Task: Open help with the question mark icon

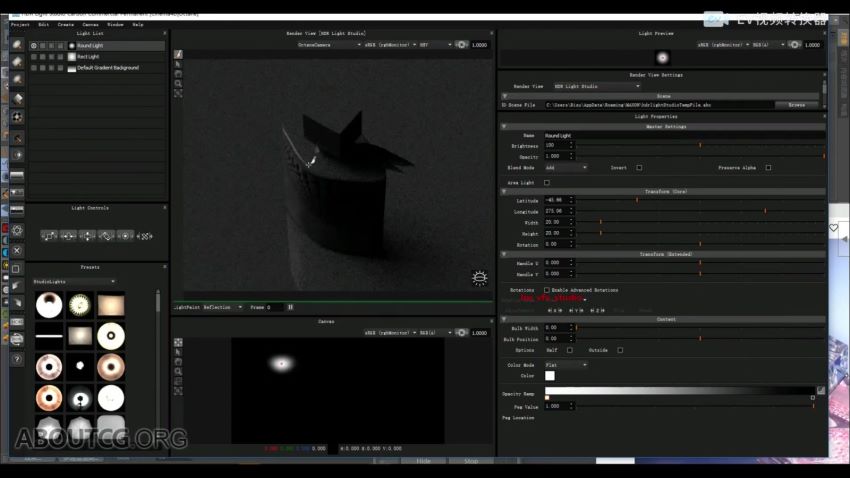Action: tap(17, 359)
